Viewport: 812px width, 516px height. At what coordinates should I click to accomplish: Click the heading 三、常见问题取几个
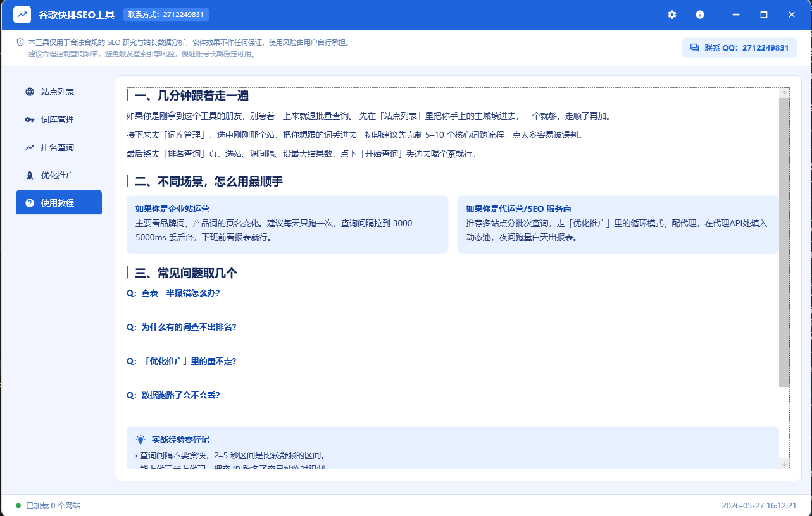coord(186,273)
